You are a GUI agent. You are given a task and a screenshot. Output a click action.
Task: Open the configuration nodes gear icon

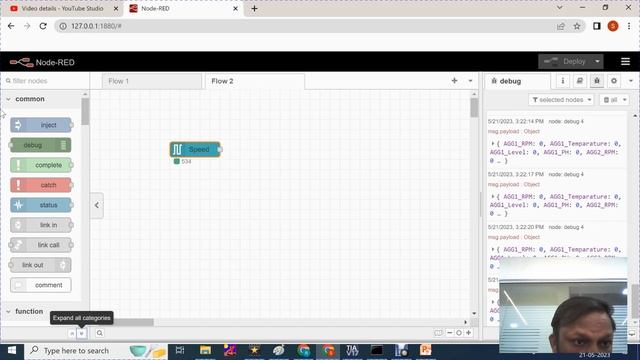coord(614,81)
